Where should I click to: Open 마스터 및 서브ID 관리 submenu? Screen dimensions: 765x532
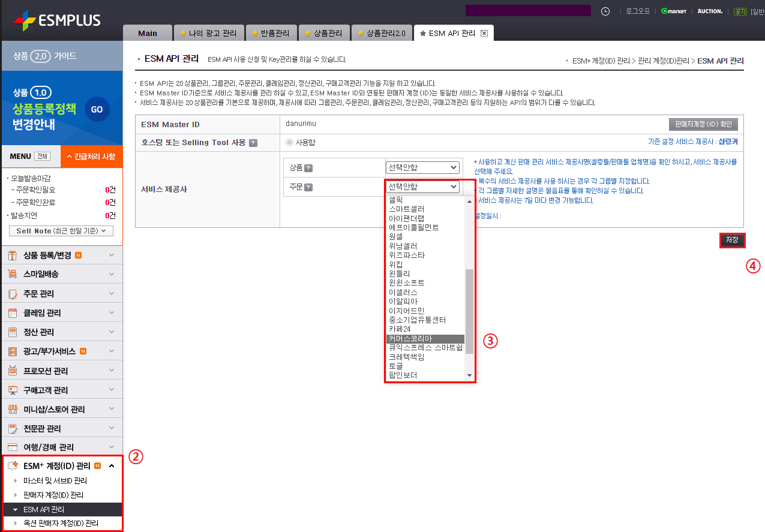click(x=55, y=481)
